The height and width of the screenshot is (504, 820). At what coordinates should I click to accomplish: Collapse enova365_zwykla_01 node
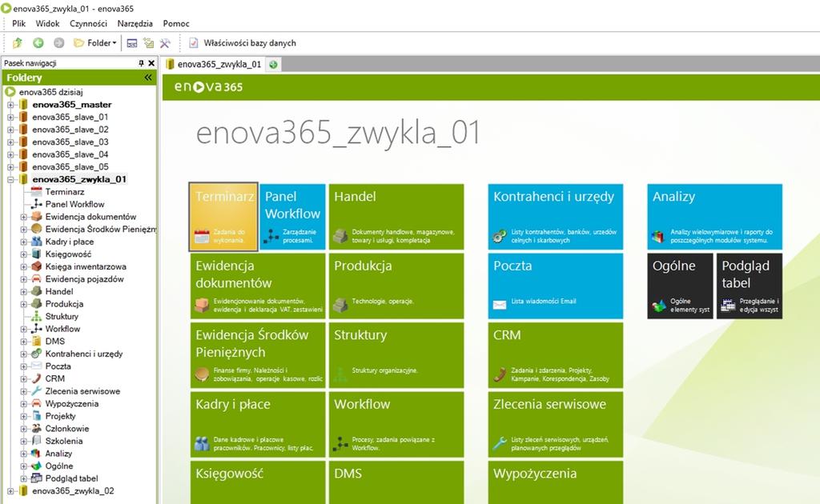(x=10, y=180)
